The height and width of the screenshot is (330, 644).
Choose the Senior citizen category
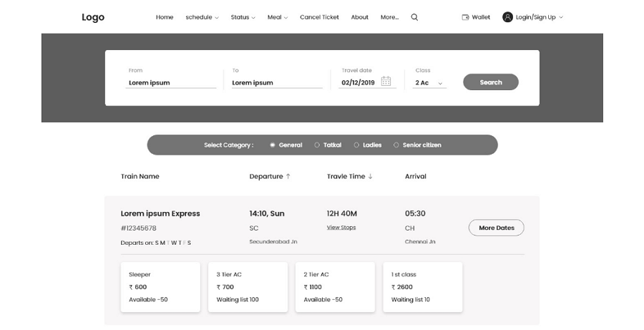click(x=396, y=145)
